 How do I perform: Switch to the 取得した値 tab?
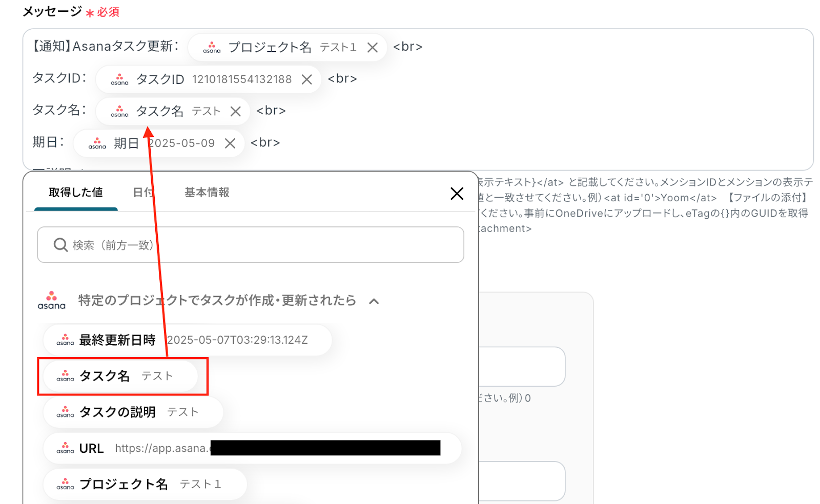point(76,193)
